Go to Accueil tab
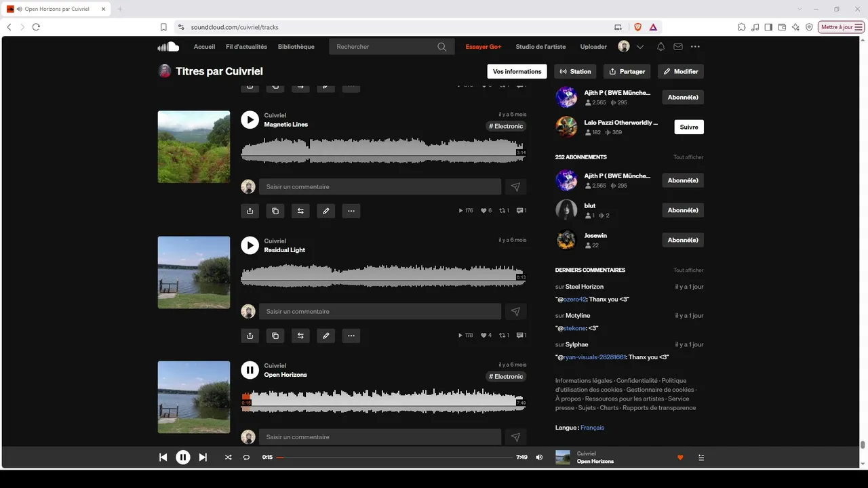 point(204,47)
